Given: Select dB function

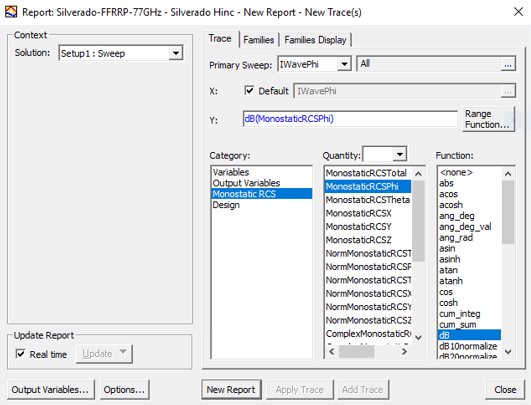Looking at the screenshot, I should pos(469,335).
